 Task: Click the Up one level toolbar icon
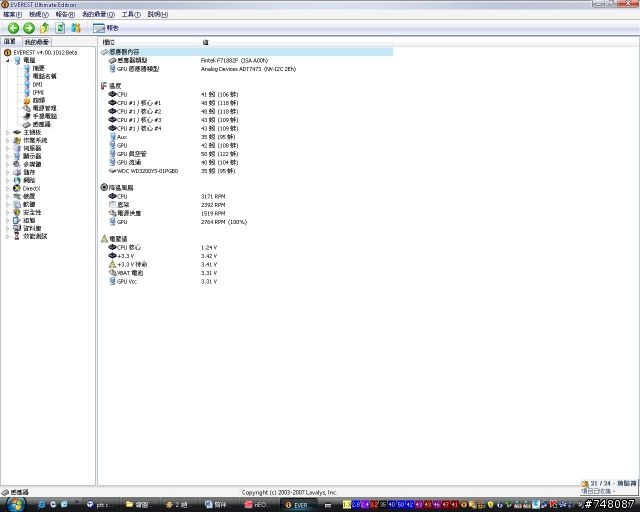(44, 28)
